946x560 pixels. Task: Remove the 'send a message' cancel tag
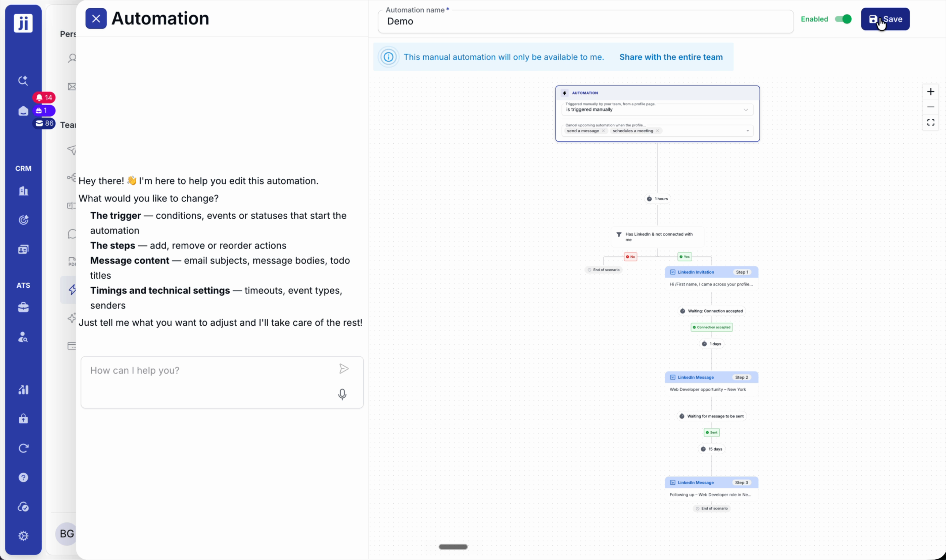click(x=603, y=131)
